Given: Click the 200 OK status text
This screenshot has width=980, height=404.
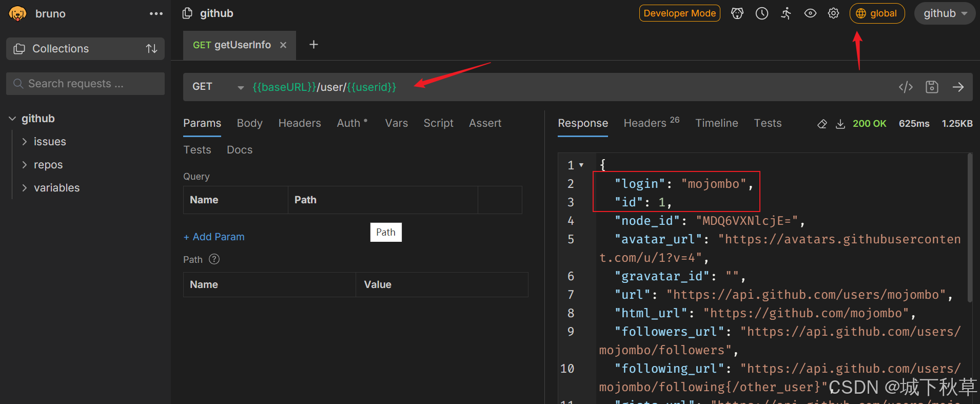Looking at the screenshot, I should coord(869,124).
